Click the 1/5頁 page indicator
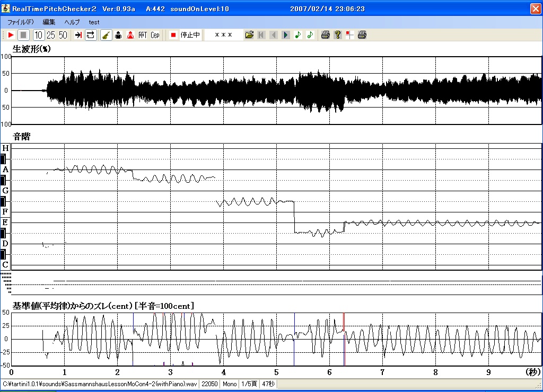Viewport: 543px width, 392px height. pos(249,384)
